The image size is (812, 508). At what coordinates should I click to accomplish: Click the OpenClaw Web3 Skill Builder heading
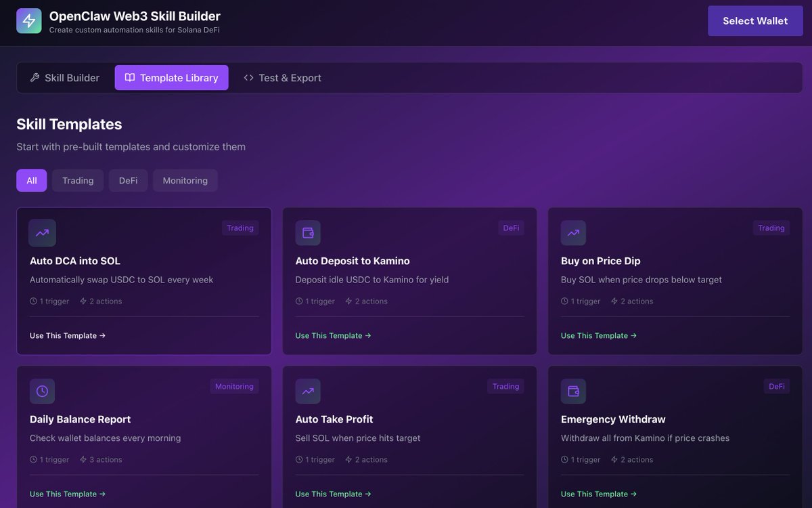click(x=135, y=16)
